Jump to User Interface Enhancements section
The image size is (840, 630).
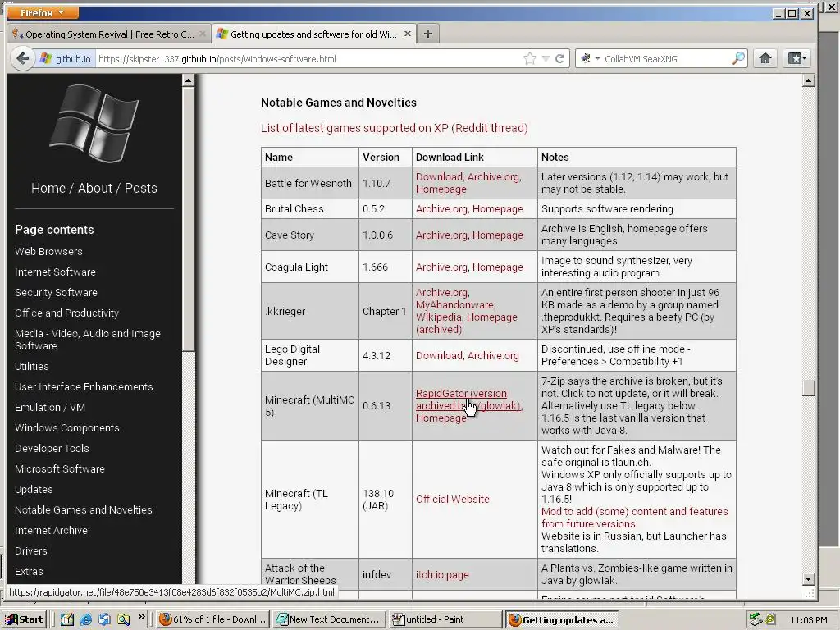[84, 387]
